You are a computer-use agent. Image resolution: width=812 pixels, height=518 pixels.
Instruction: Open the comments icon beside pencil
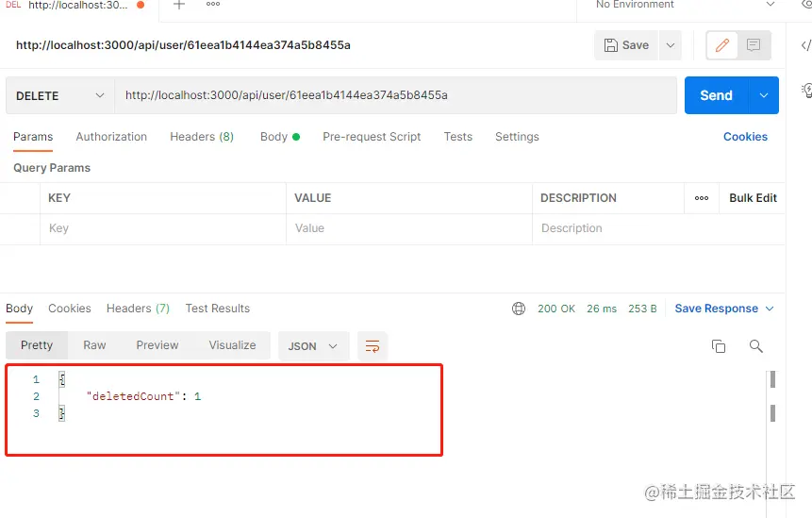(754, 45)
